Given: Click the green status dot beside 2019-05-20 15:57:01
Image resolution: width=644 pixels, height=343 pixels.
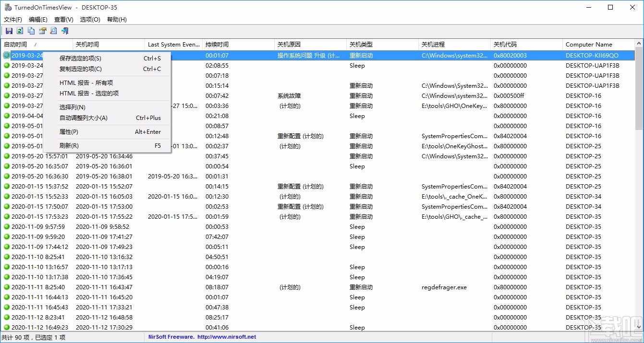Looking at the screenshot, I should pos(6,156).
